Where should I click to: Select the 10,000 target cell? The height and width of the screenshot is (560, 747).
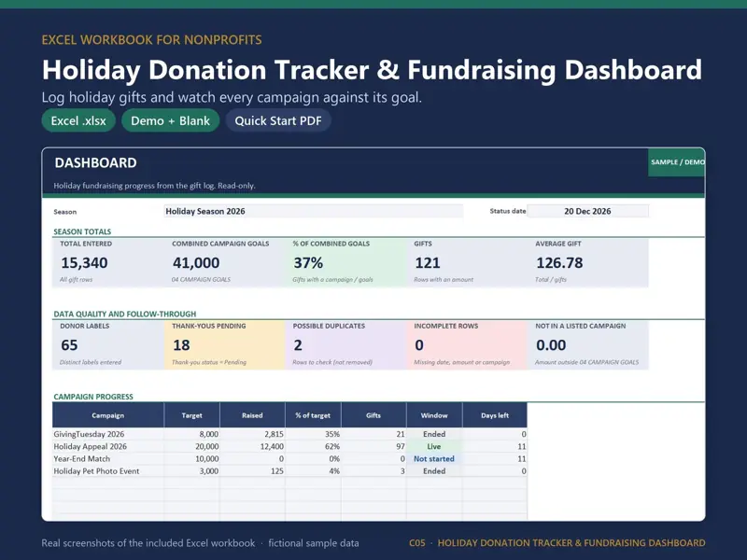[192, 459]
